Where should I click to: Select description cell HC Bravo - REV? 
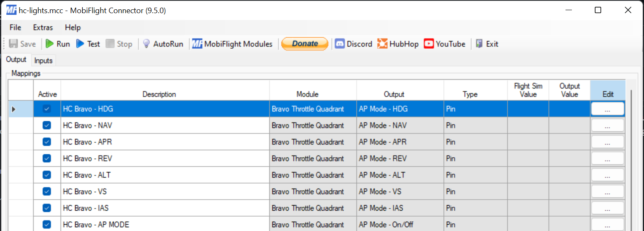165,159
